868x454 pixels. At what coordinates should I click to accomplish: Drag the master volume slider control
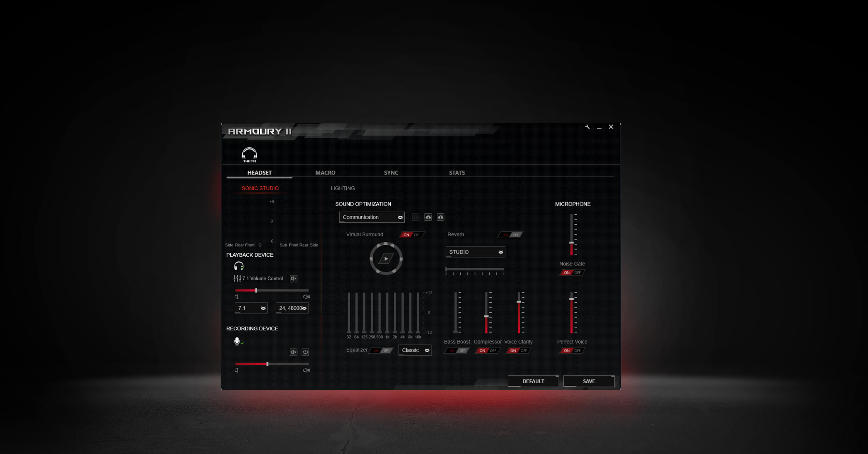(257, 290)
